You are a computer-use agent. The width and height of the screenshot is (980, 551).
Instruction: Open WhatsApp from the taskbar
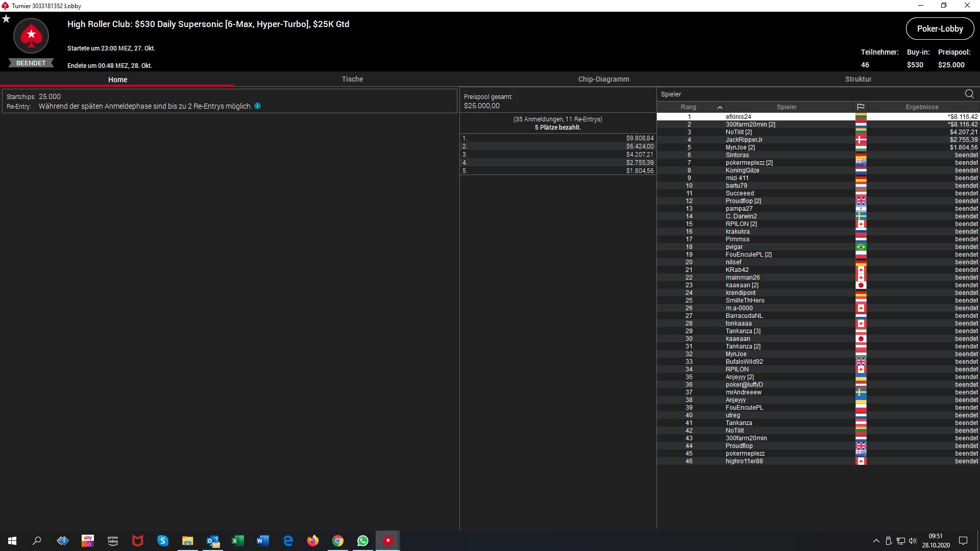[x=363, y=541]
